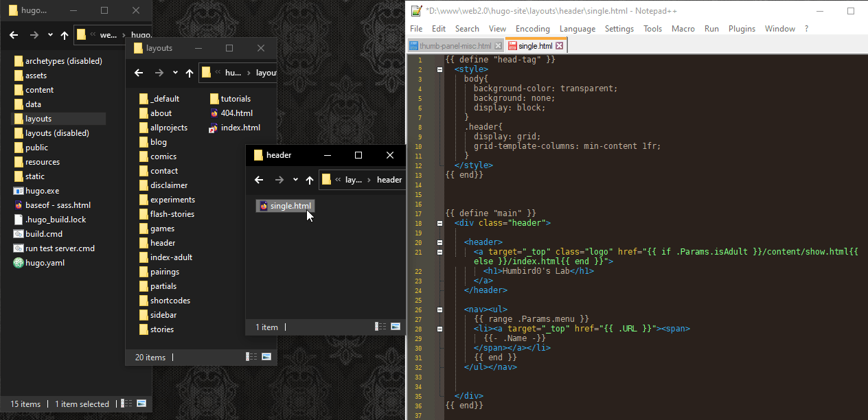Select the partials folder
This screenshot has height=420, width=868.
163,286
